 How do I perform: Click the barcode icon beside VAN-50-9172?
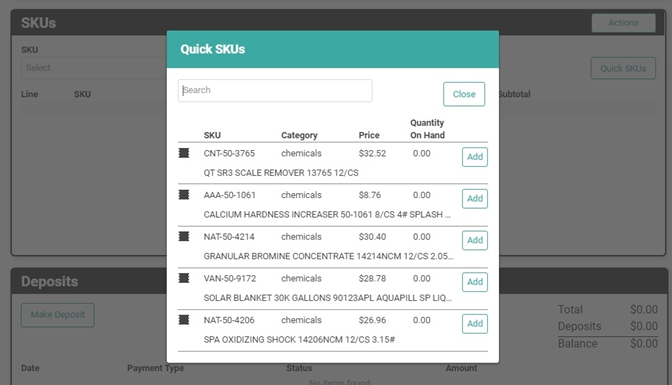pyautogui.click(x=184, y=278)
